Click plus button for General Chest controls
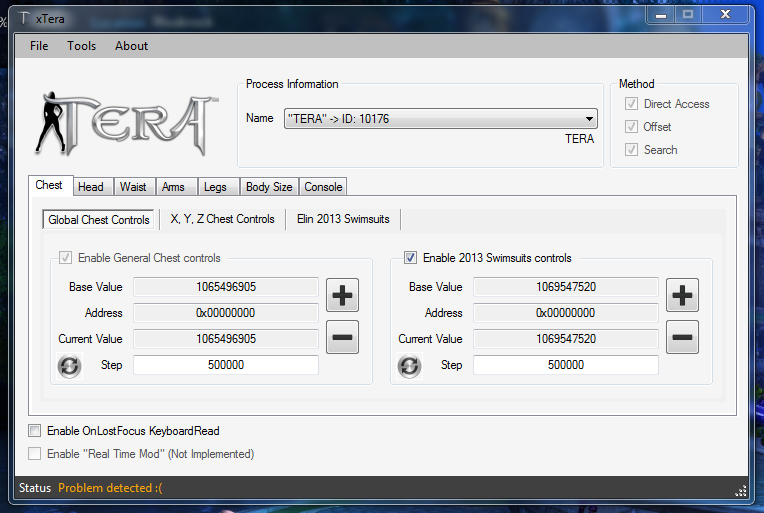 (342, 295)
